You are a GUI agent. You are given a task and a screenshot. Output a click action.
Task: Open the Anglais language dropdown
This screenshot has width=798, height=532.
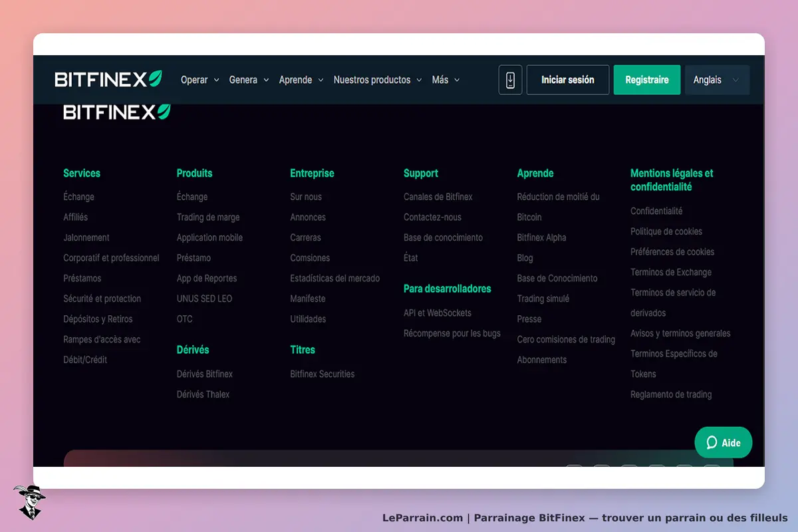coord(717,80)
